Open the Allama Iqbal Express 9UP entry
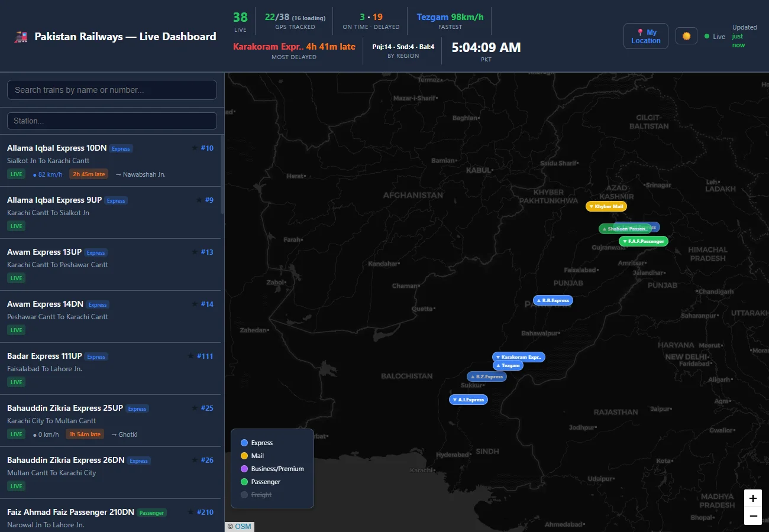The width and height of the screenshot is (769, 532). pyautogui.click(x=111, y=213)
